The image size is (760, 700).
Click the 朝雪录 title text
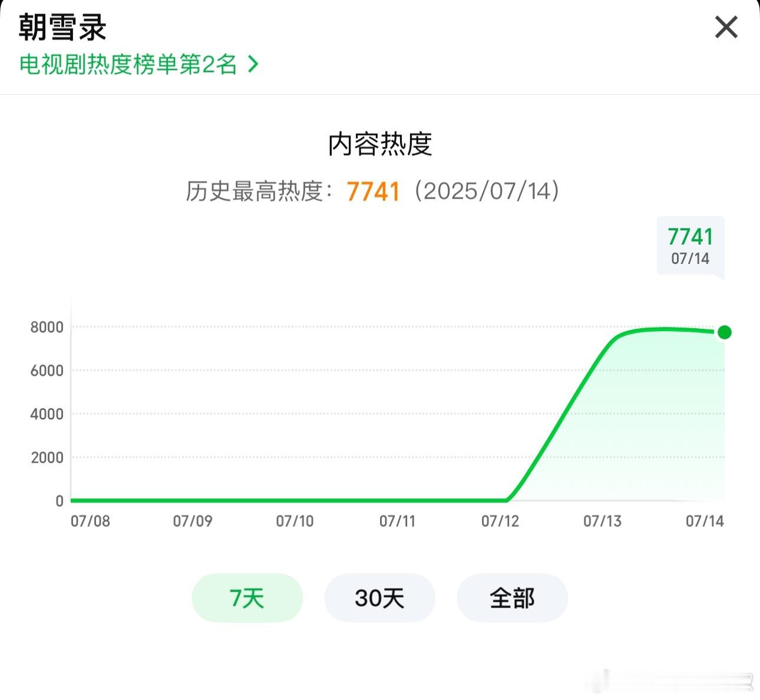[x=62, y=27]
